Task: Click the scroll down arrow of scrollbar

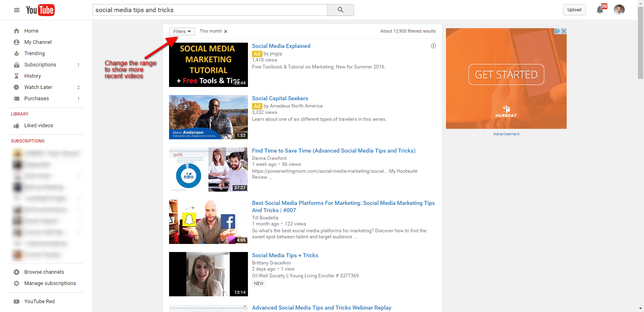Action: pyautogui.click(x=640, y=309)
